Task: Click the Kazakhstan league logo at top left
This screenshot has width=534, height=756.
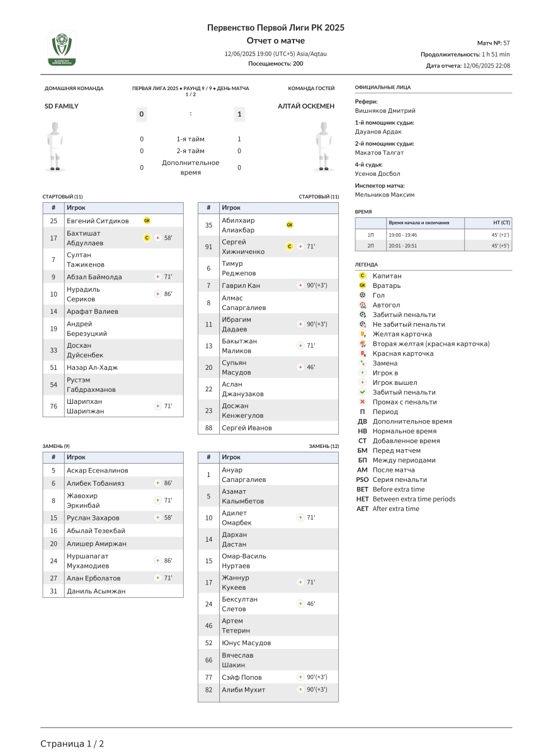Action: [62, 49]
